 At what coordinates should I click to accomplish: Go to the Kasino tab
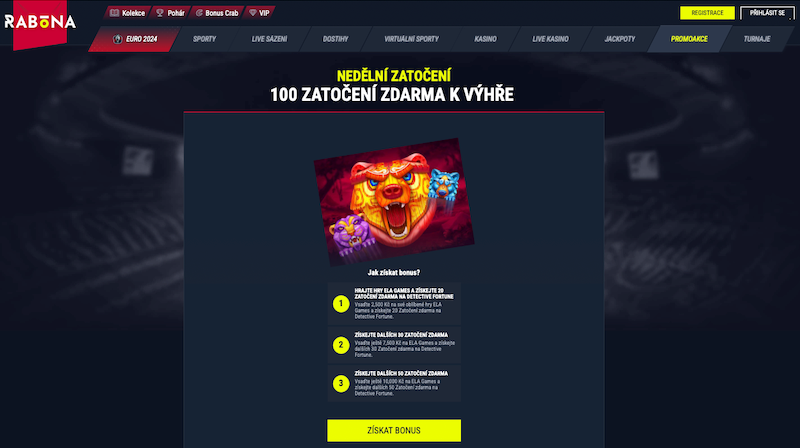coord(485,39)
